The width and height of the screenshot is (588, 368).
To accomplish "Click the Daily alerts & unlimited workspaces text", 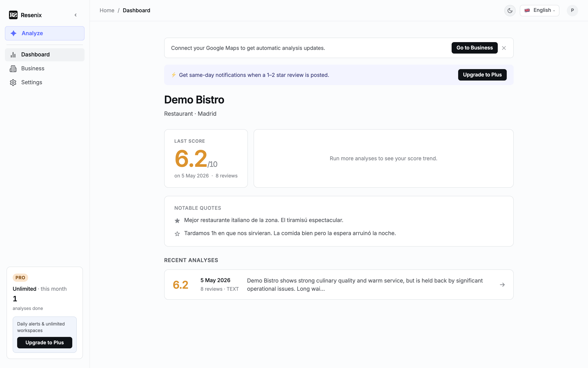I will coord(41,327).
